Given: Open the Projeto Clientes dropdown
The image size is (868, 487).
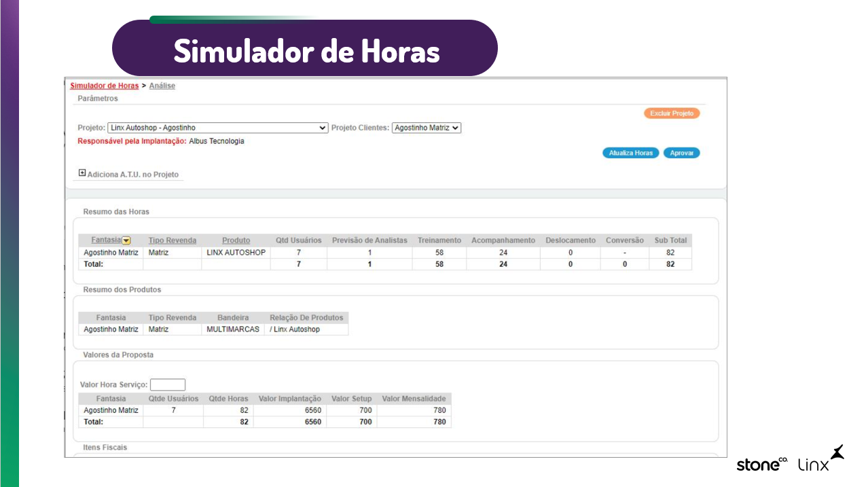Looking at the screenshot, I should click(427, 128).
